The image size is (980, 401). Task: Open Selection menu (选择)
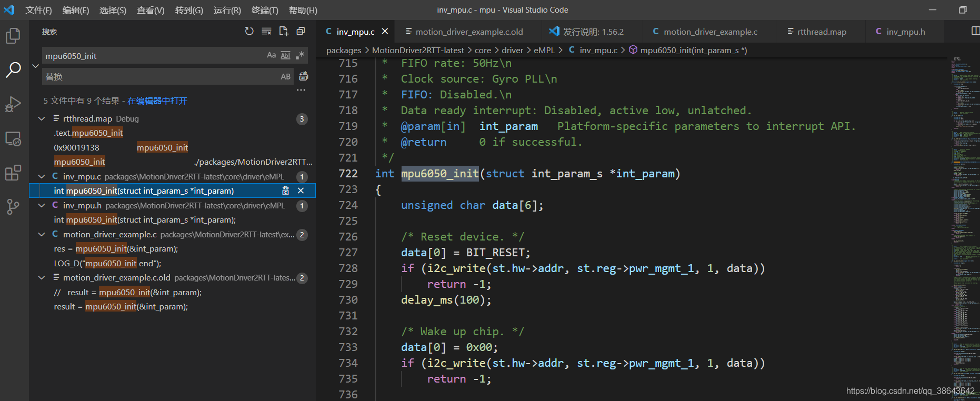coord(113,10)
